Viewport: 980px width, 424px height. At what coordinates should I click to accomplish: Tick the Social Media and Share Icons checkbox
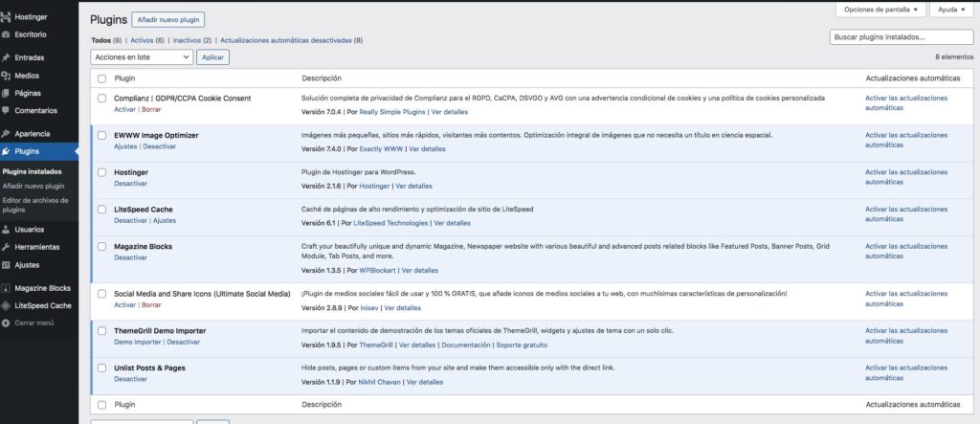(x=101, y=293)
